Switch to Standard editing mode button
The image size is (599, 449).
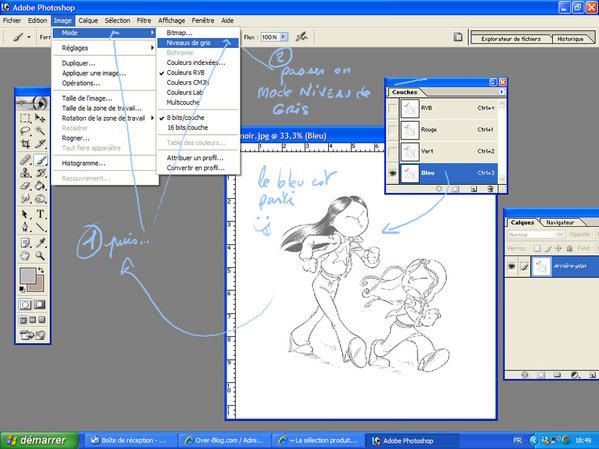point(26,305)
